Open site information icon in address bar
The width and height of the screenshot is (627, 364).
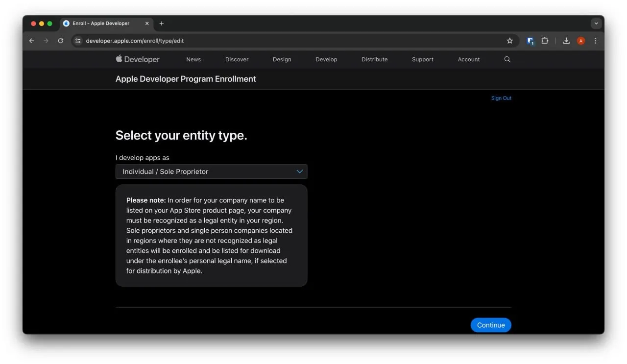click(78, 41)
